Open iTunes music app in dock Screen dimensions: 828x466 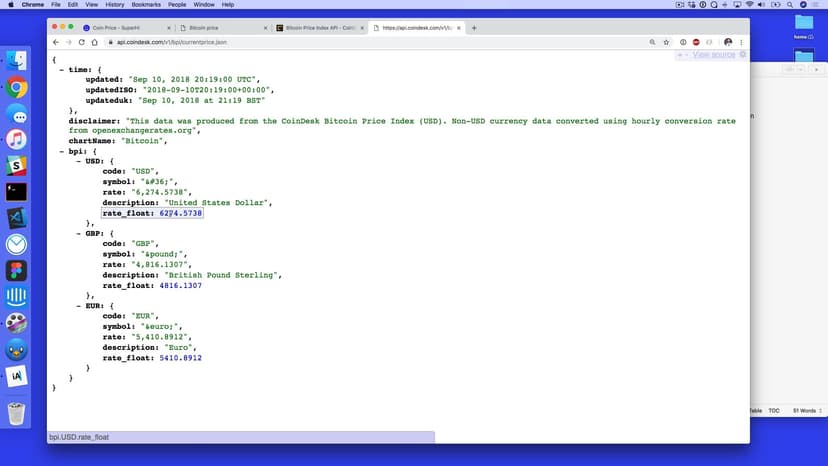tap(17, 140)
